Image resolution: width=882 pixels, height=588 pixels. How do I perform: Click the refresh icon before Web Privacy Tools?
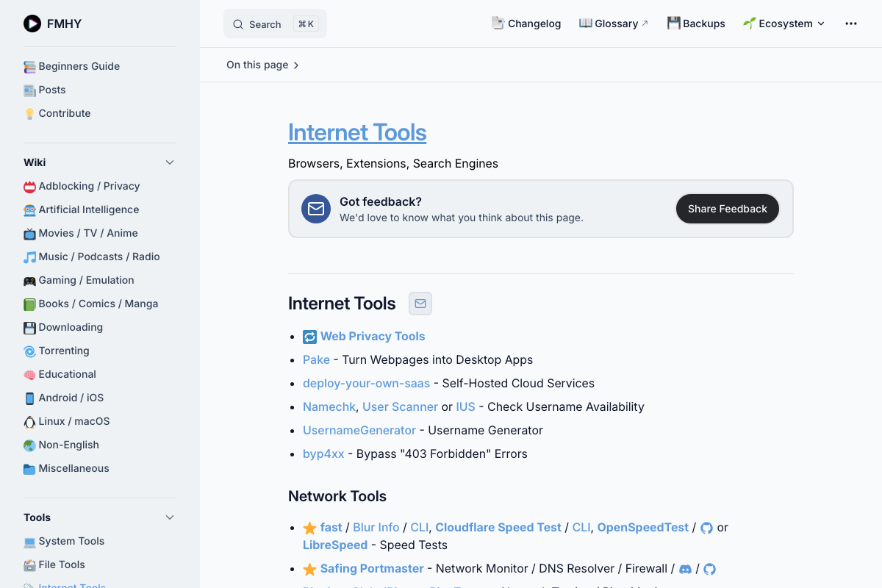point(310,337)
